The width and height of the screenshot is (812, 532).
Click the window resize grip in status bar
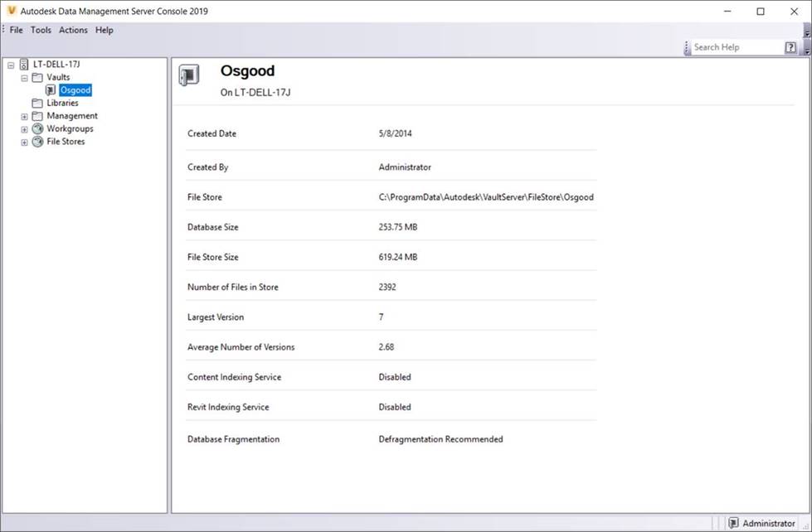(x=806, y=526)
